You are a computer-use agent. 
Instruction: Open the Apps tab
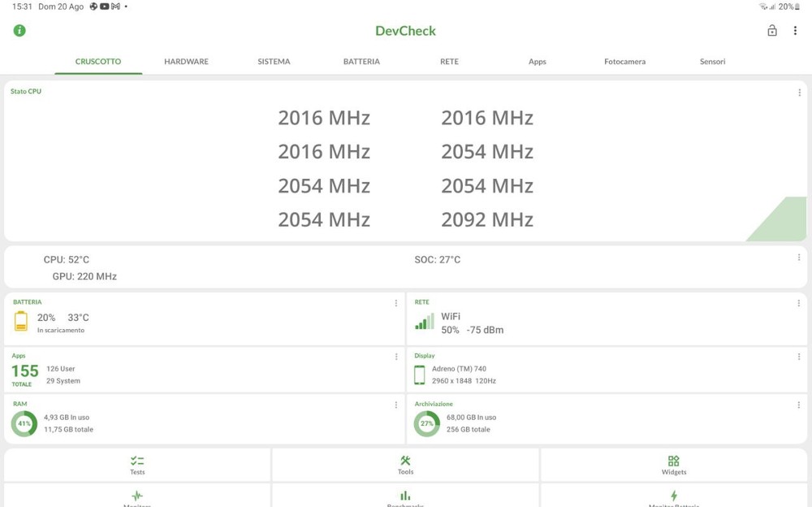pos(537,62)
